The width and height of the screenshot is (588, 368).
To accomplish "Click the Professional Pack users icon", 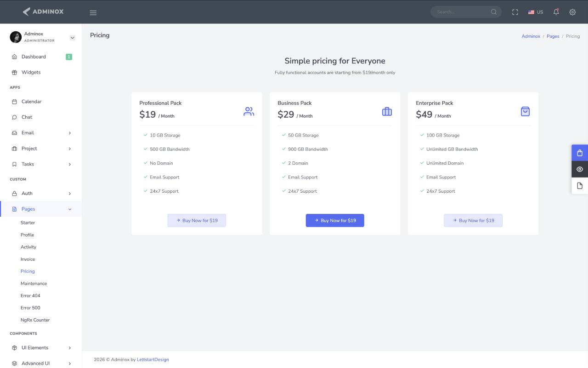I will [x=249, y=111].
